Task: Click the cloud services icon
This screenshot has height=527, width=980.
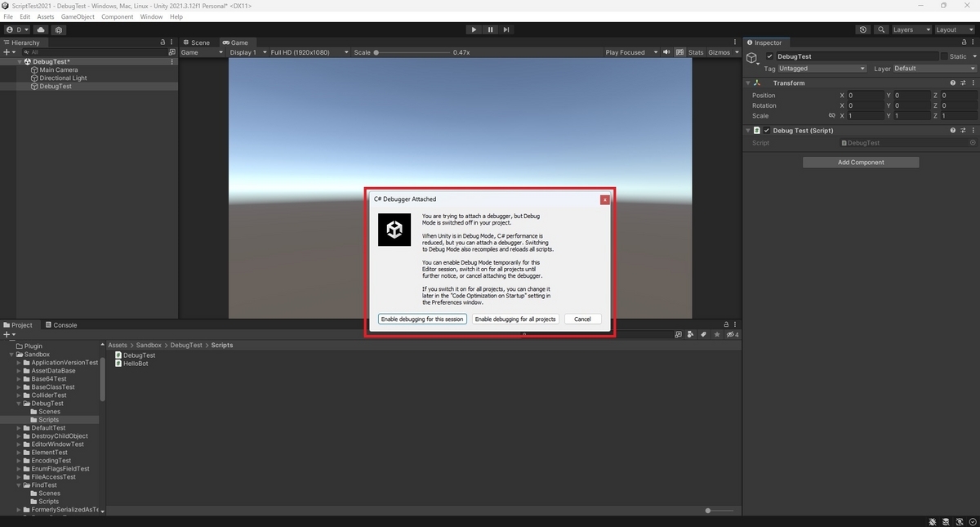Action: click(41, 29)
